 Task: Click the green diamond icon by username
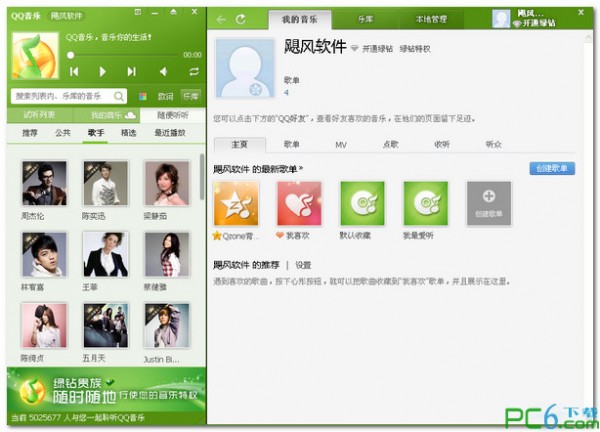(x=355, y=49)
